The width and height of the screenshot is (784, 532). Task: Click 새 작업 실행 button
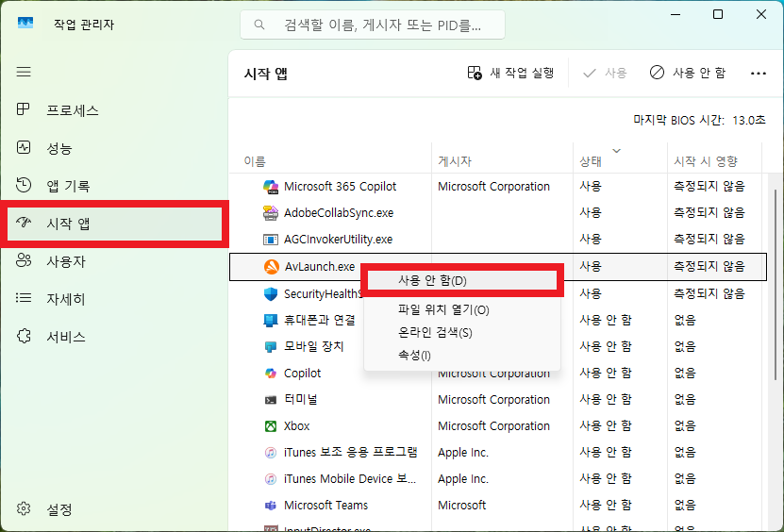(510, 73)
